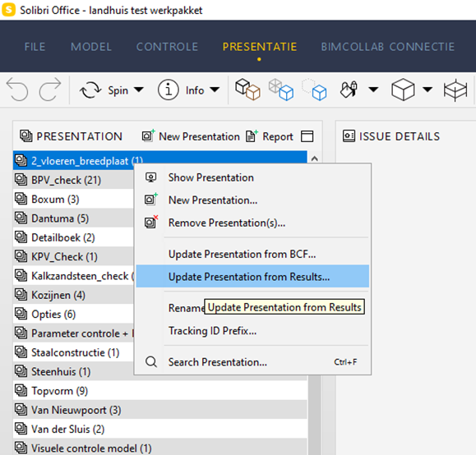Select Update Presentation from Results...
This screenshot has width=476, height=455.
pos(252,276)
